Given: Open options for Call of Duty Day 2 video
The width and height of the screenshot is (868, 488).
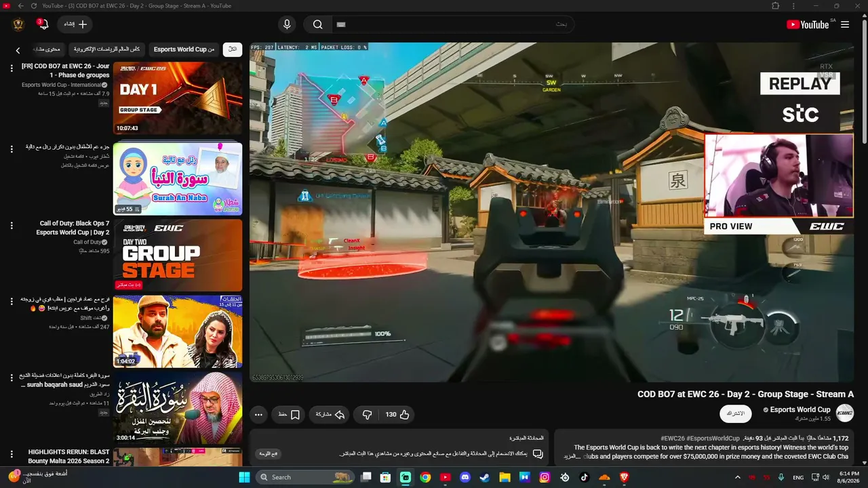Looking at the screenshot, I should [x=11, y=226].
